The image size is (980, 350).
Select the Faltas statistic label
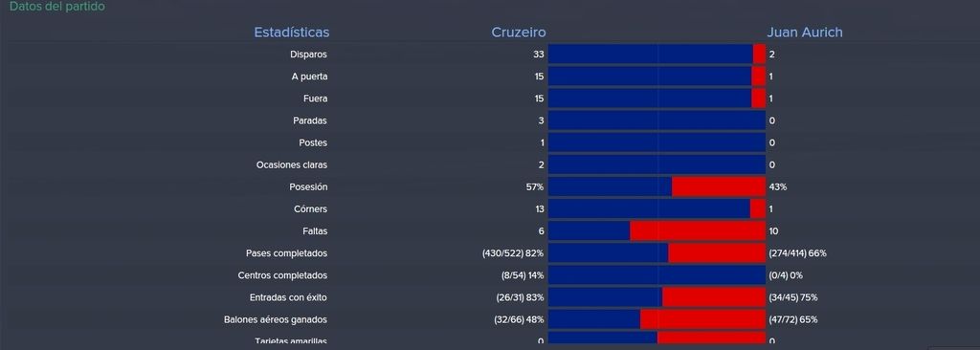(x=314, y=231)
